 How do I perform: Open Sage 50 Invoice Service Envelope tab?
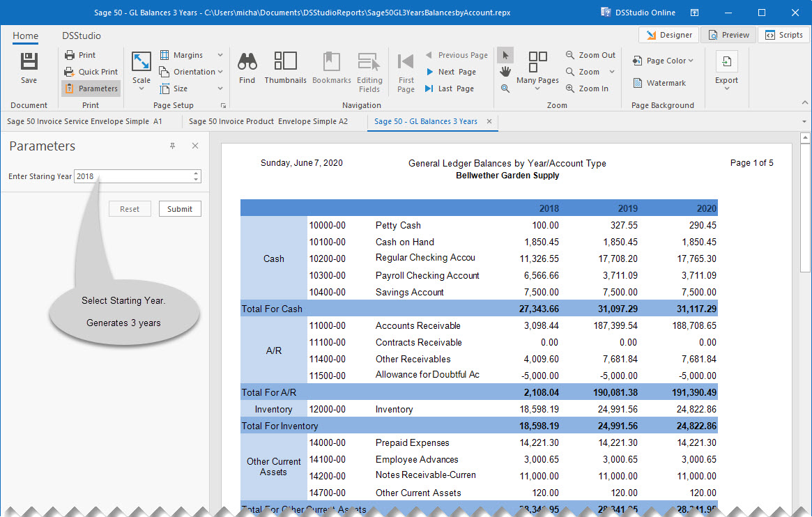click(x=84, y=121)
